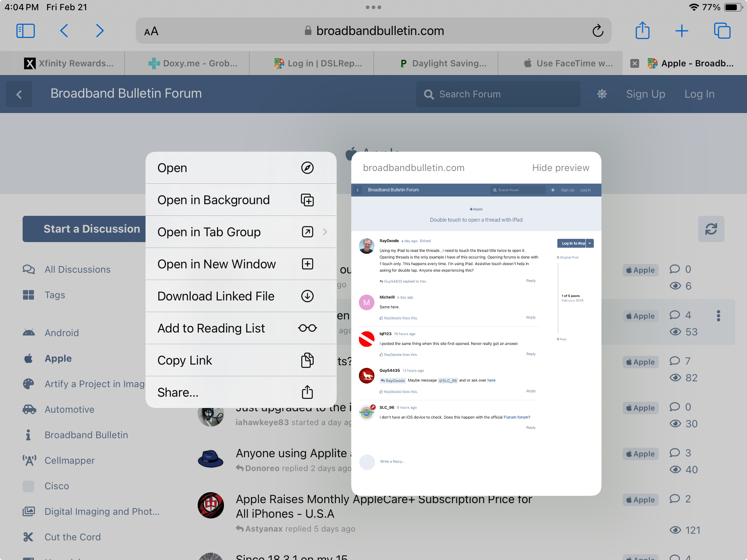Open the Cellmapper tag

pyautogui.click(x=69, y=460)
